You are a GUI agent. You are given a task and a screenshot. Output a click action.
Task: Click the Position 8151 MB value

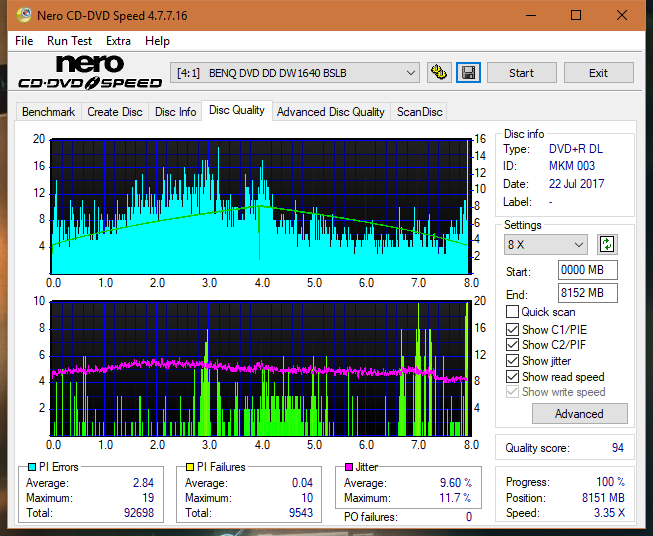tap(603, 498)
